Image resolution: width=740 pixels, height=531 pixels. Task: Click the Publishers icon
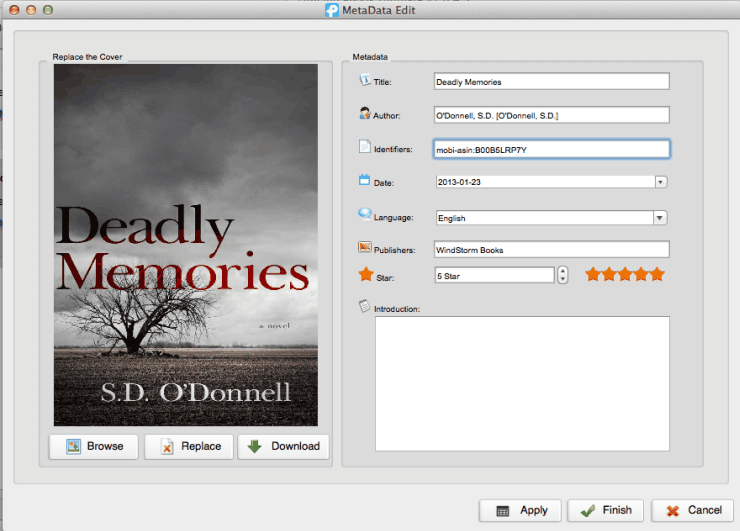click(364, 247)
